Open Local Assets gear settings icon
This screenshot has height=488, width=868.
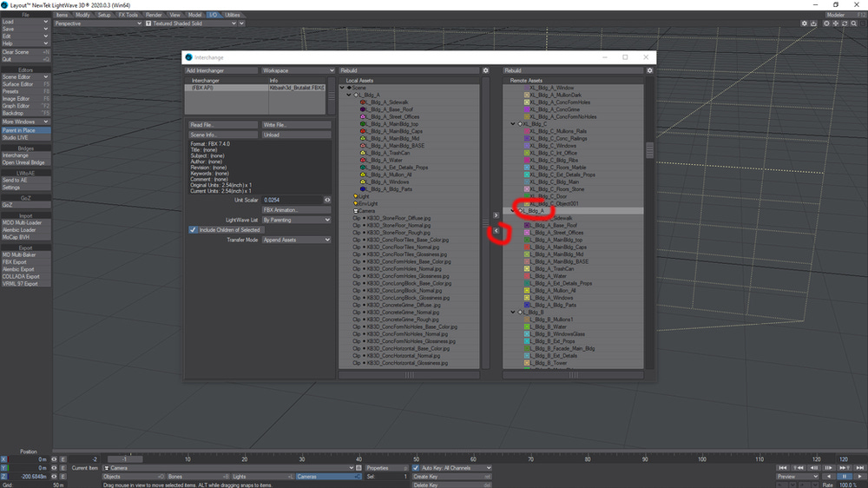[x=485, y=70]
